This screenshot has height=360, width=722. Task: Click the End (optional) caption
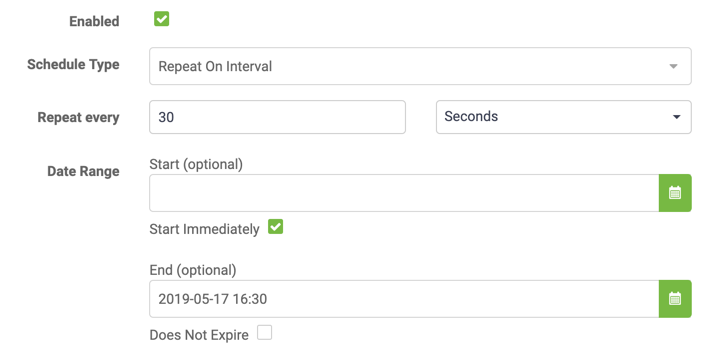click(x=192, y=270)
